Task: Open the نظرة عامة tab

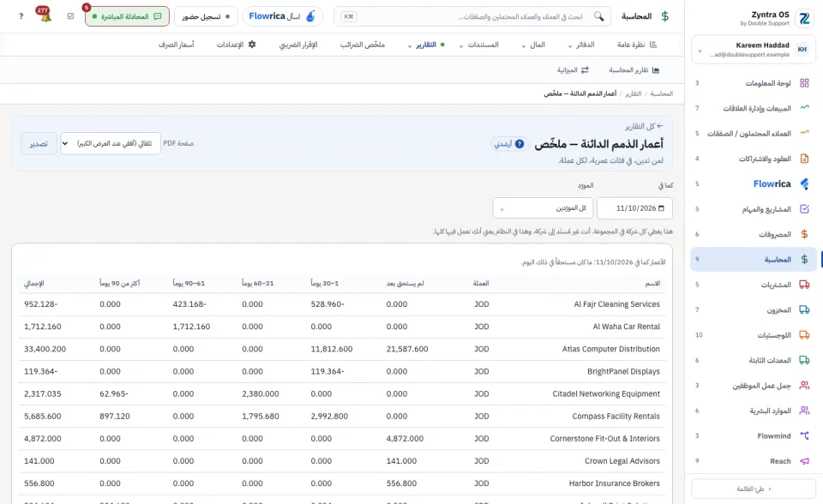Action: pos(637,45)
